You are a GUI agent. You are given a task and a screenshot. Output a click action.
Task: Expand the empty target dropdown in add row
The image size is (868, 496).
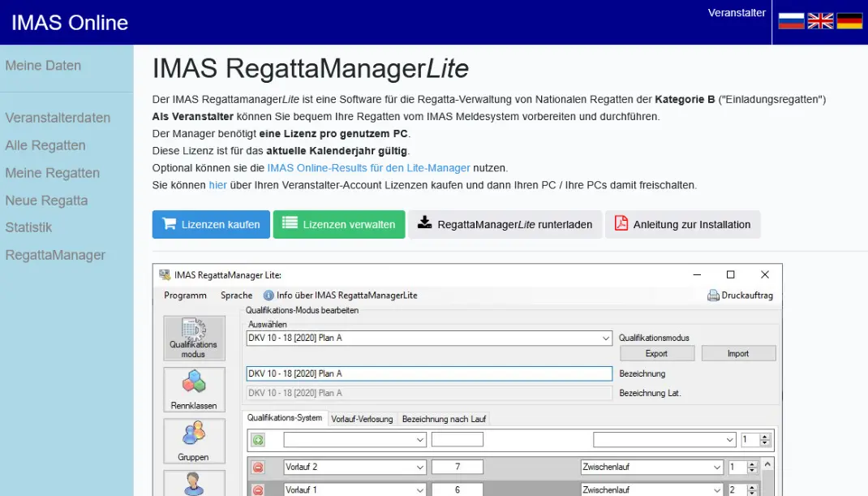click(x=729, y=440)
